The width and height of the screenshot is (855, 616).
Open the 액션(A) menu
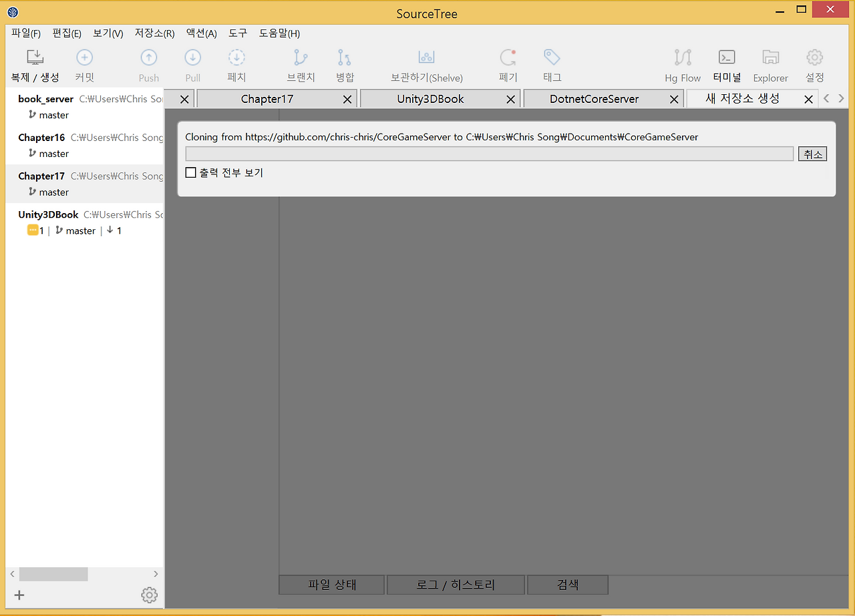[202, 33]
